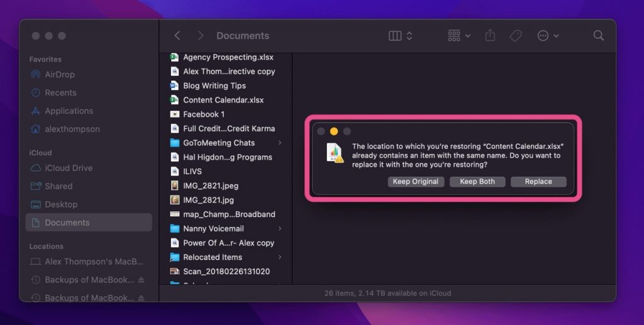
Task: Click the Keep Both button
Action: (477, 182)
